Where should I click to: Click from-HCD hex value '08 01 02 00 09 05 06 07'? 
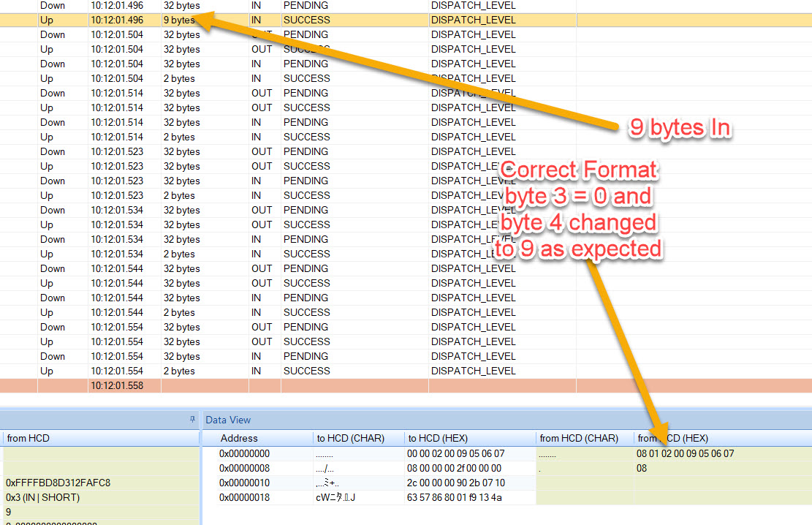685,453
